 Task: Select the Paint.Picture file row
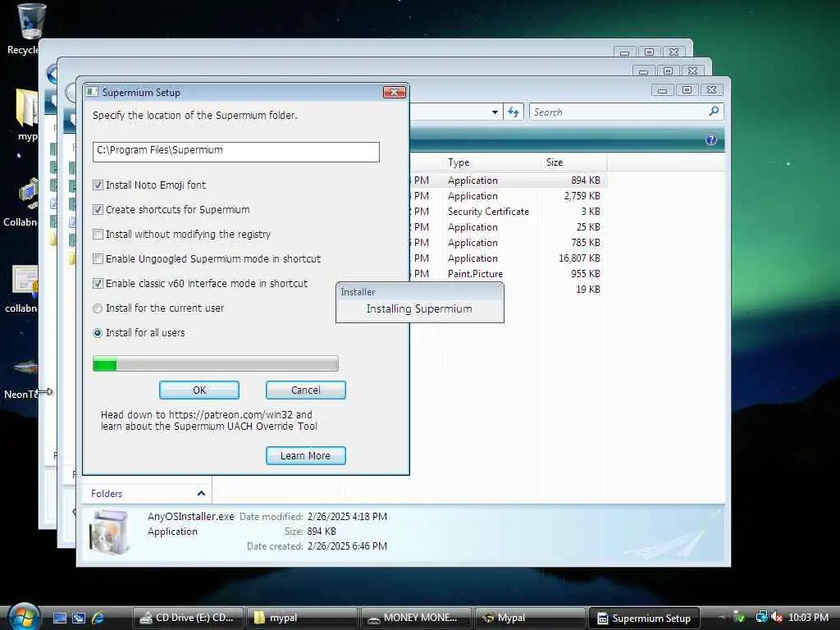click(508, 274)
